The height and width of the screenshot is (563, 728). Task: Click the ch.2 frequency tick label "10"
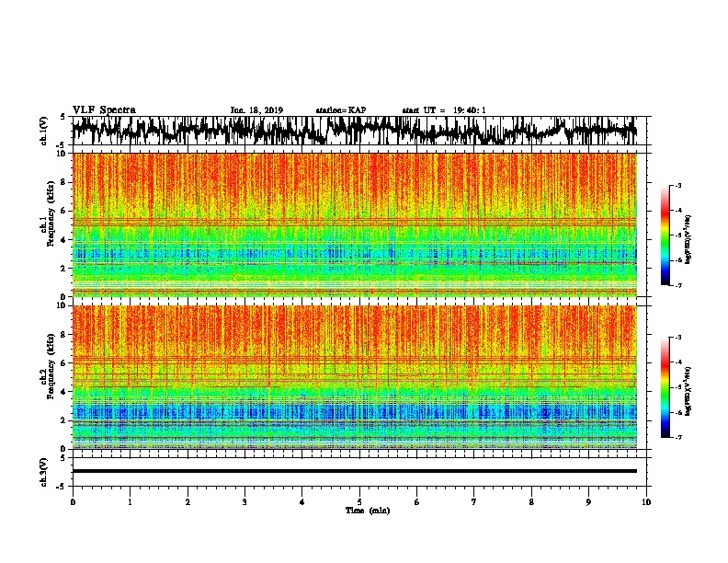pyautogui.click(x=63, y=305)
